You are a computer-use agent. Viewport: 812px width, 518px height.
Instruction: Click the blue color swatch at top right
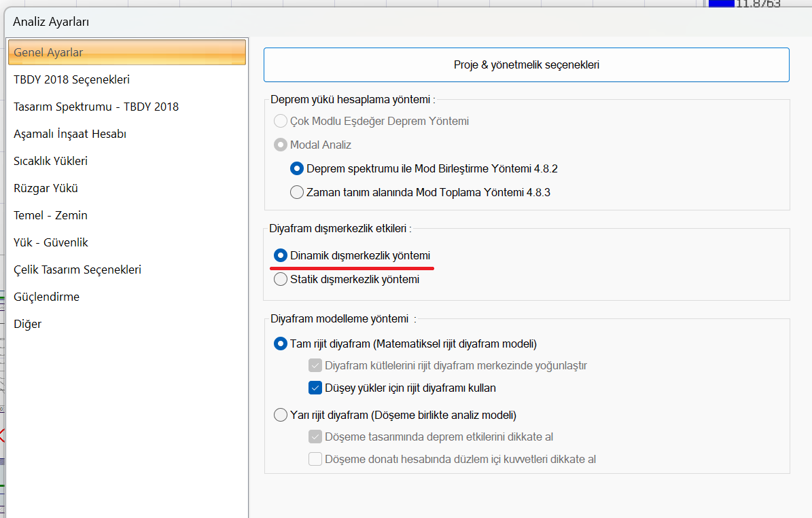pos(721,3)
